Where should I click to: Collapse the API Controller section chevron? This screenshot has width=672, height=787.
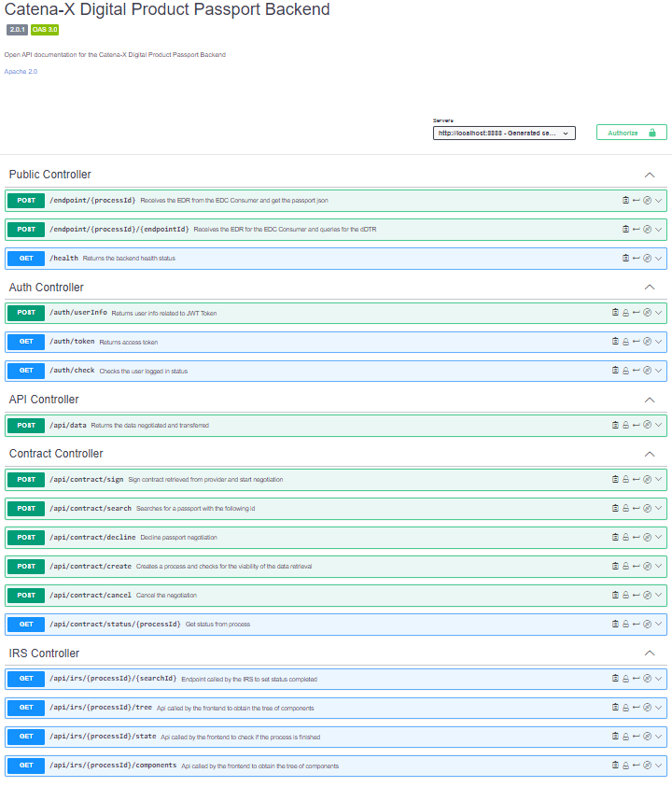650,400
